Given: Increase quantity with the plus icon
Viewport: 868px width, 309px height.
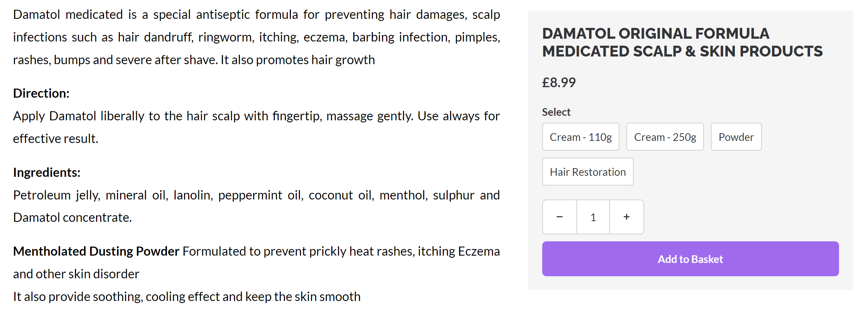Looking at the screenshot, I should (x=627, y=217).
